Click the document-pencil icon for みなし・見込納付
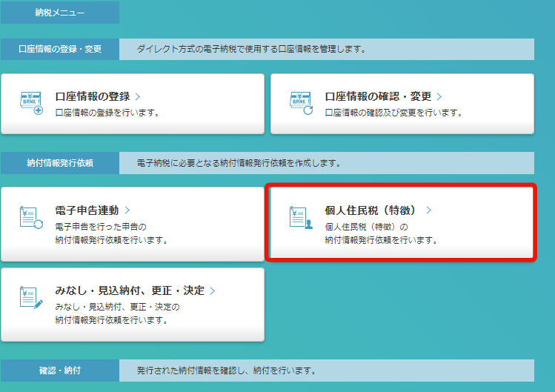This screenshot has width=555, height=392. pyautogui.click(x=31, y=297)
